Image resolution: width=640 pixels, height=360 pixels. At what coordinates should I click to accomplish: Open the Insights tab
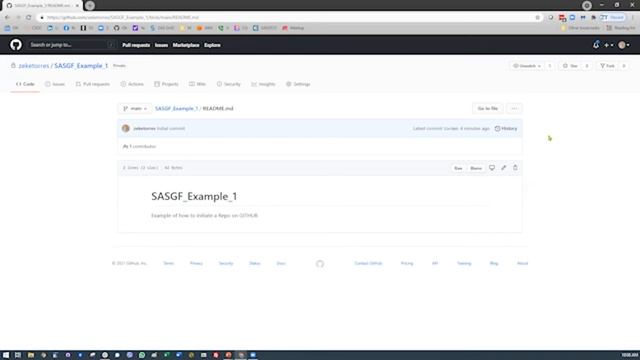click(x=263, y=84)
